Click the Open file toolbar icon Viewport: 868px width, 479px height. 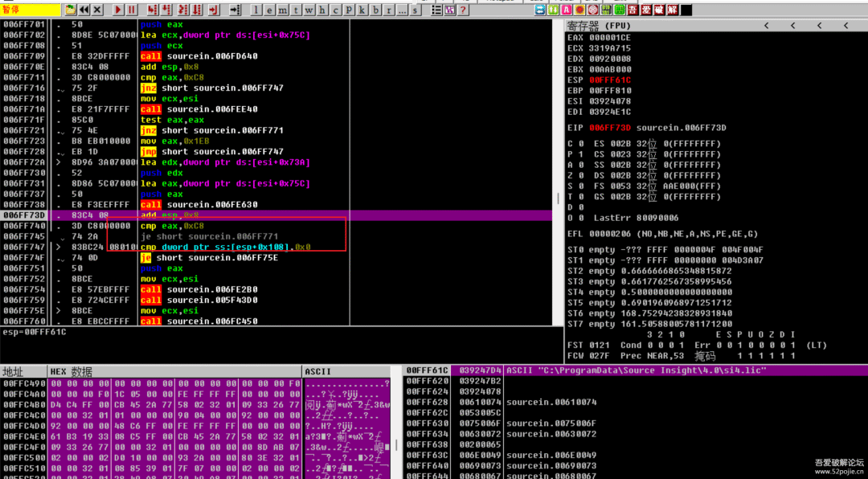coord(70,10)
